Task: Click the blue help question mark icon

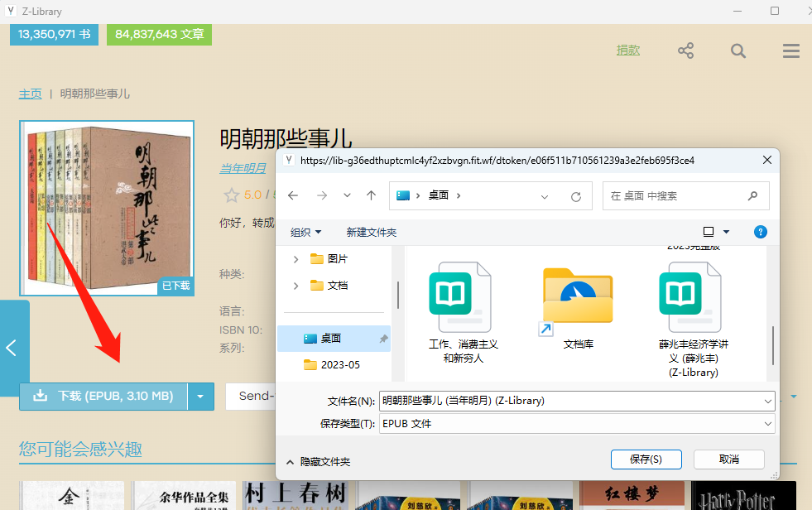Action: pos(760,232)
